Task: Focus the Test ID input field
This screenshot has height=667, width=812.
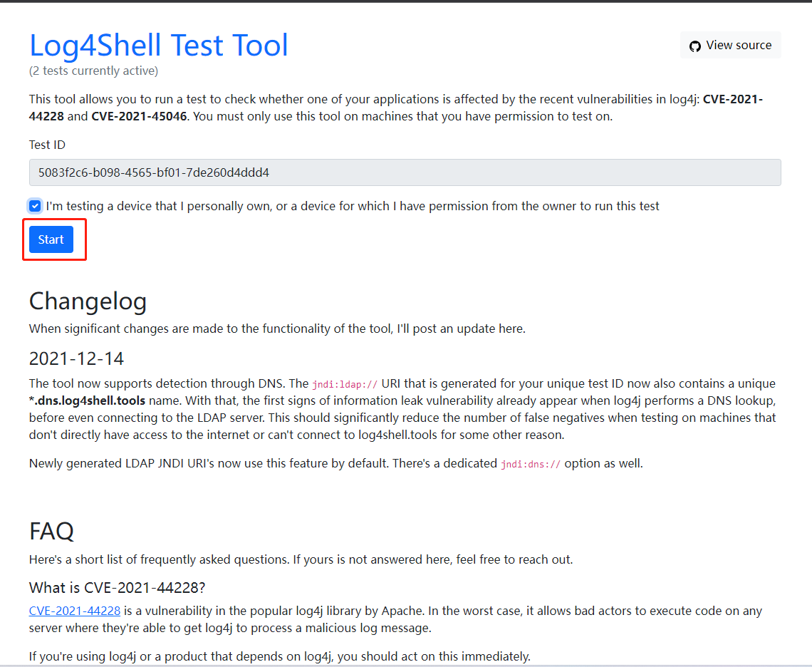Action: coord(405,172)
